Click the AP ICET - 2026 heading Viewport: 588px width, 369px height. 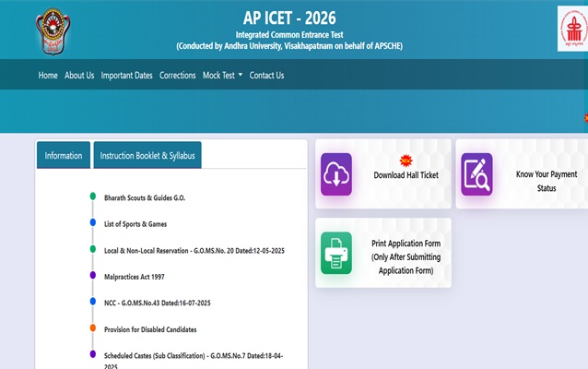click(289, 18)
